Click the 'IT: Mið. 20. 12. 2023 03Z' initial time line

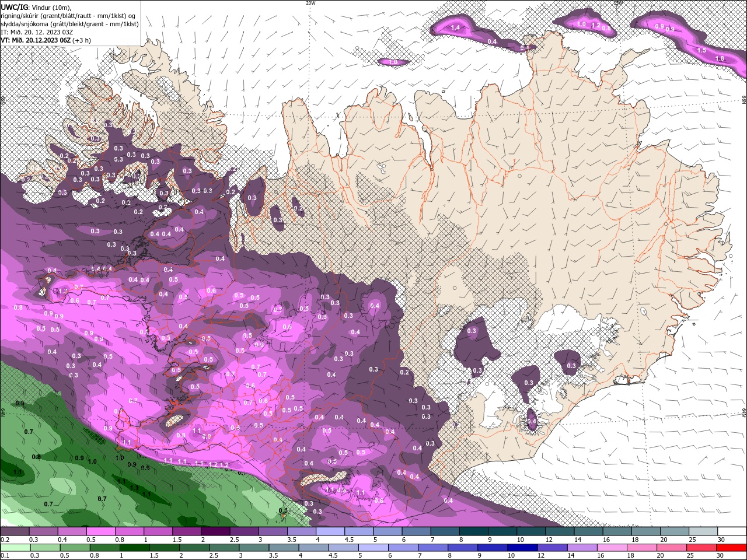pyautogui.click(x=37, y=32)
